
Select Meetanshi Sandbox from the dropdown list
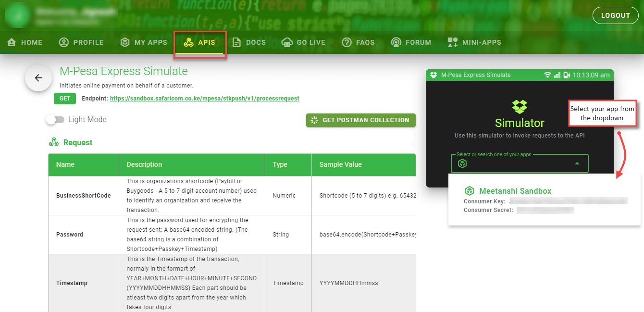pyautogui.click(x=544, y=200)
